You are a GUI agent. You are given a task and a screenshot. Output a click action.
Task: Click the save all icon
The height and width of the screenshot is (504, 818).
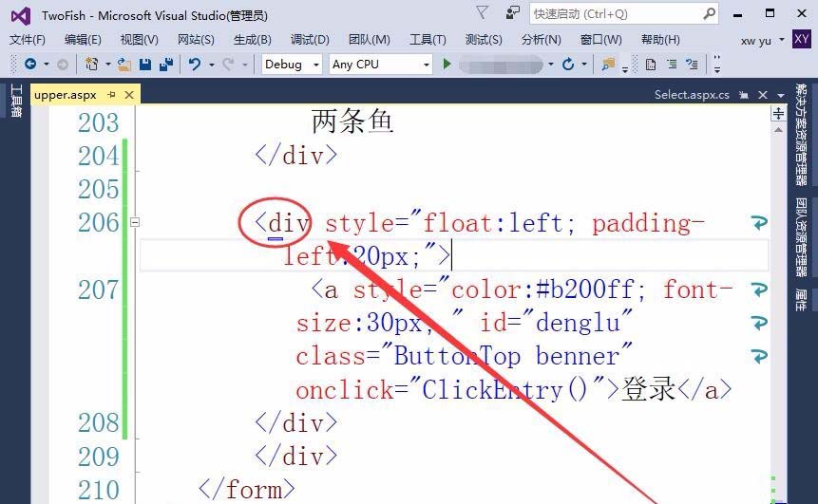(x=166, y=65)
